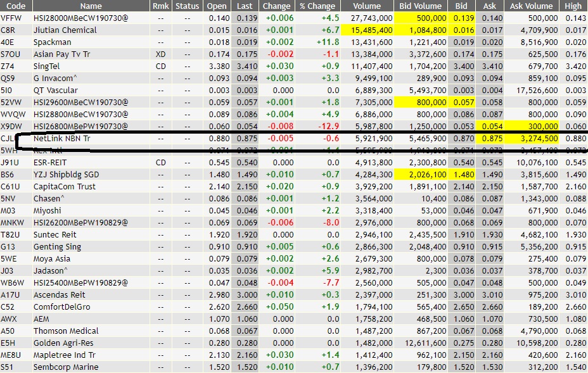
Task: Sort by the Open column header
Action: (217, 6)
